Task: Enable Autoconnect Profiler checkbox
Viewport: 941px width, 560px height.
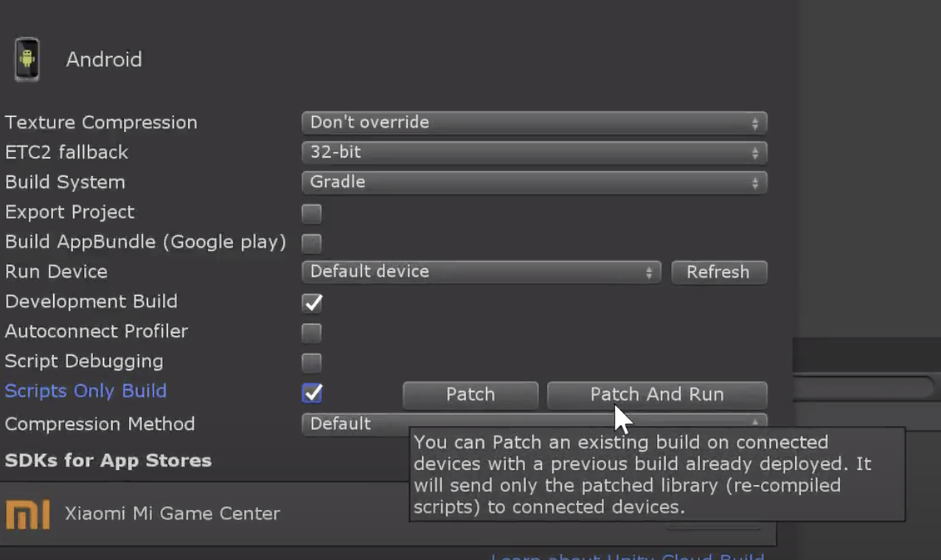Action: (x=312, y=332)
